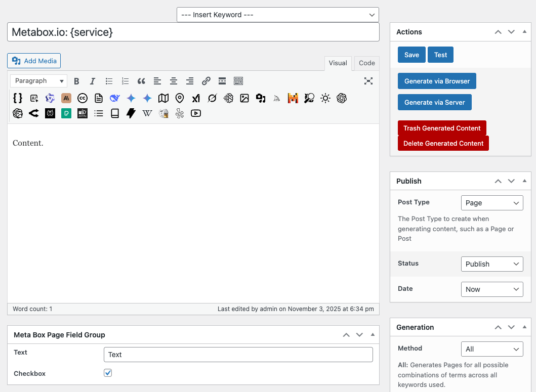Toggle the Checkbox field in Meta Box group
Screen dimensions: 536x392
pyautogui.click(x=107, y=373)
